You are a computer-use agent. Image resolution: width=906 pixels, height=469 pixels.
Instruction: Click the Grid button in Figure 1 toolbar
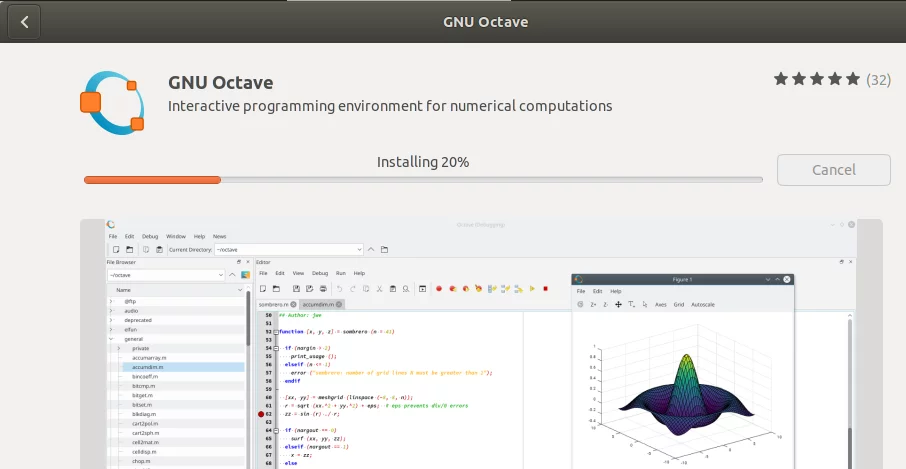click(679, 304)
